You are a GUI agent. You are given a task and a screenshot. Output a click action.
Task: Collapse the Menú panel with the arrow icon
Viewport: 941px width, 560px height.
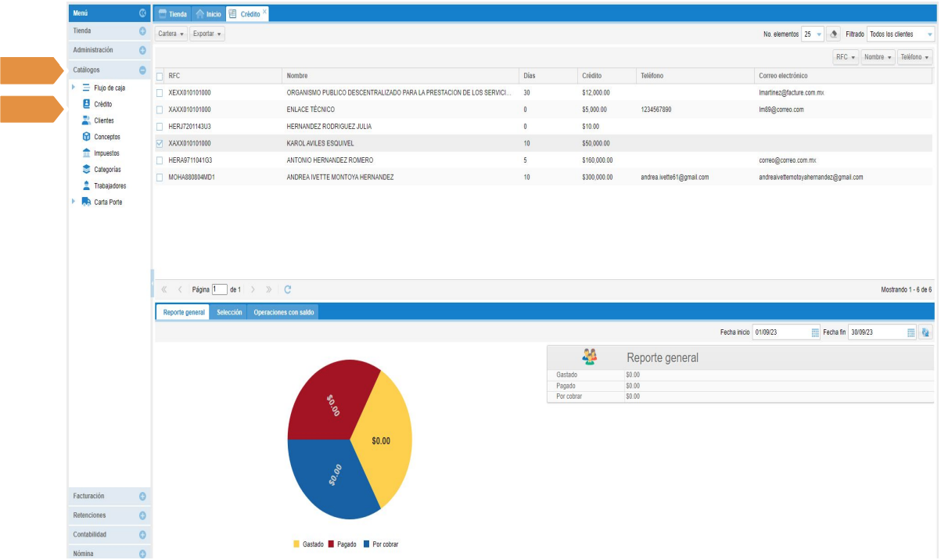(142, 13)
